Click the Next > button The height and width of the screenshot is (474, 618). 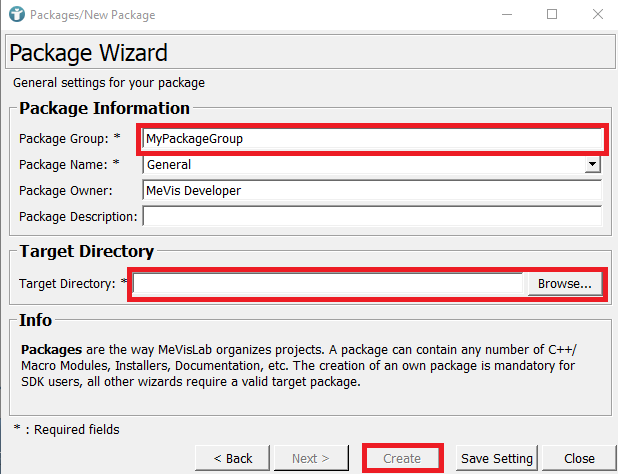coord(310,458)
